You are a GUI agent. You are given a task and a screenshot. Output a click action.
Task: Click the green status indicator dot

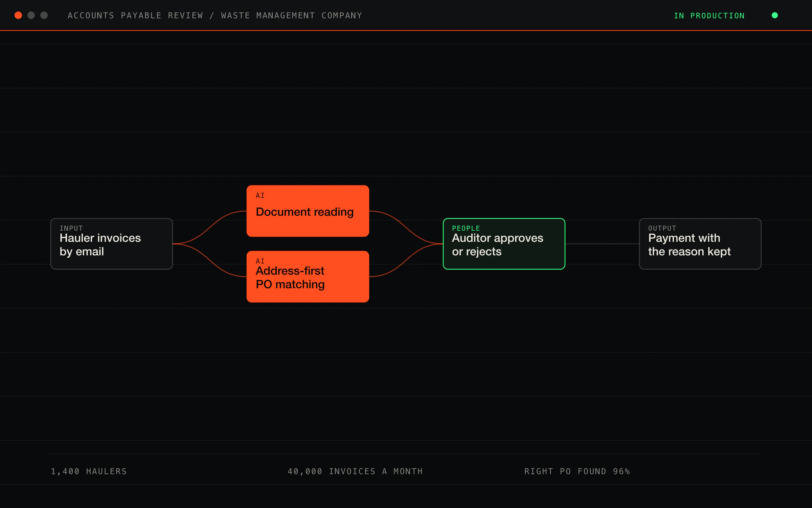tap(774, 15)
